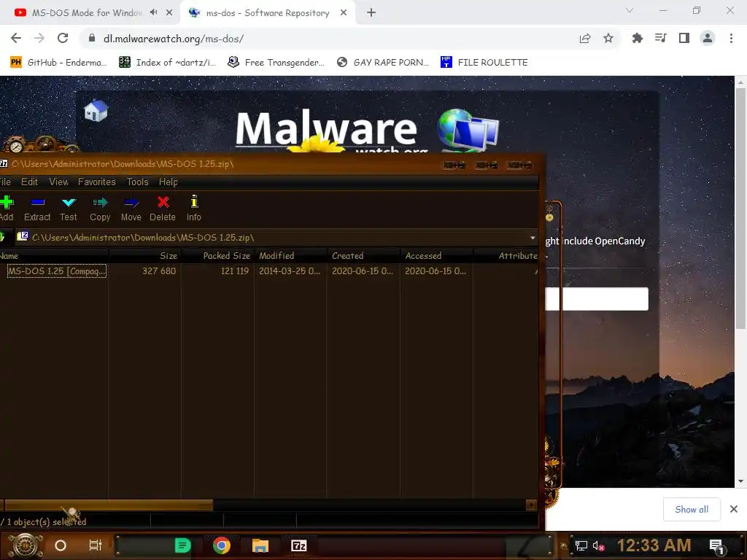Screen dimensions: 747x560
Task: Switch to 7-Zip taskbar icon
Action: tap(298, 545)
